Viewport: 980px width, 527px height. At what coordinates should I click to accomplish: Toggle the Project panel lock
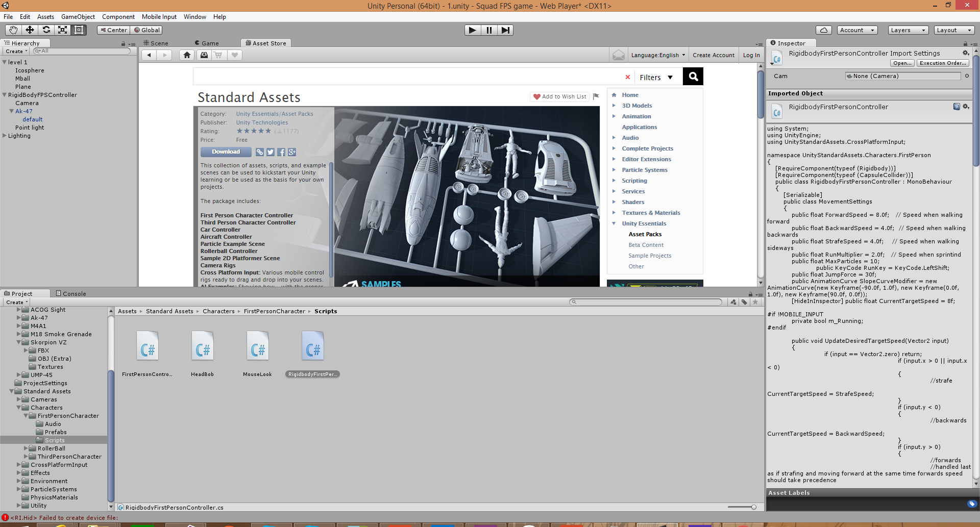click(x=750, y=294)
